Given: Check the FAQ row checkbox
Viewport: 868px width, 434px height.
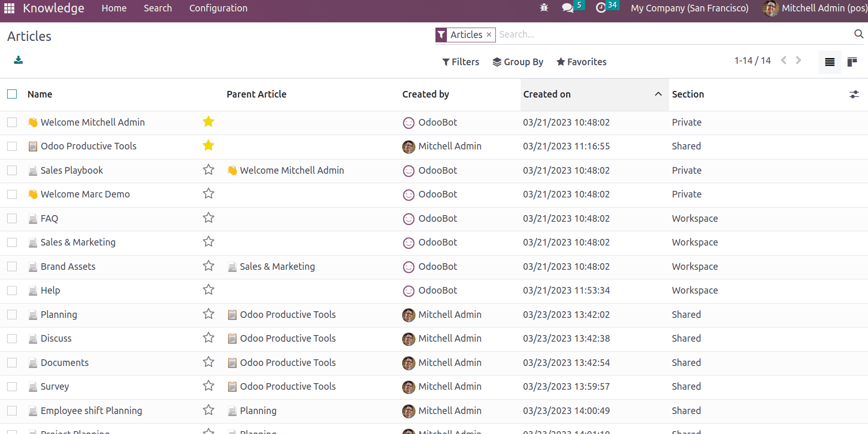Looking at the screenshot, I should (12, 218).
